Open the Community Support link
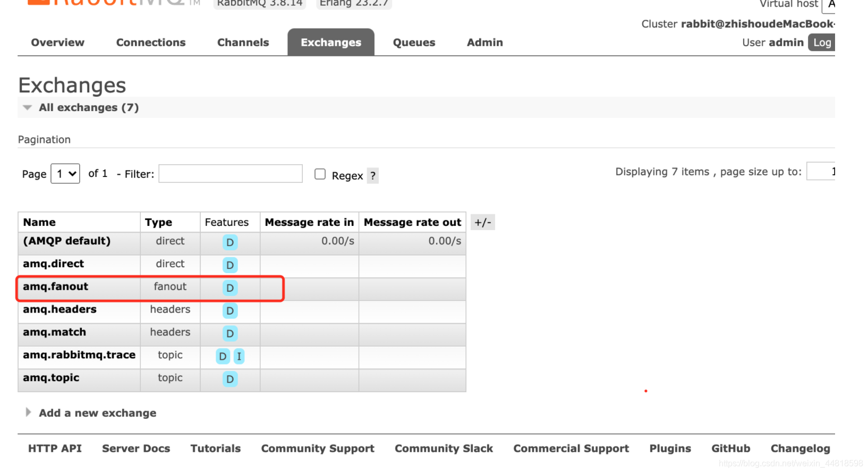 coord(318,449)
